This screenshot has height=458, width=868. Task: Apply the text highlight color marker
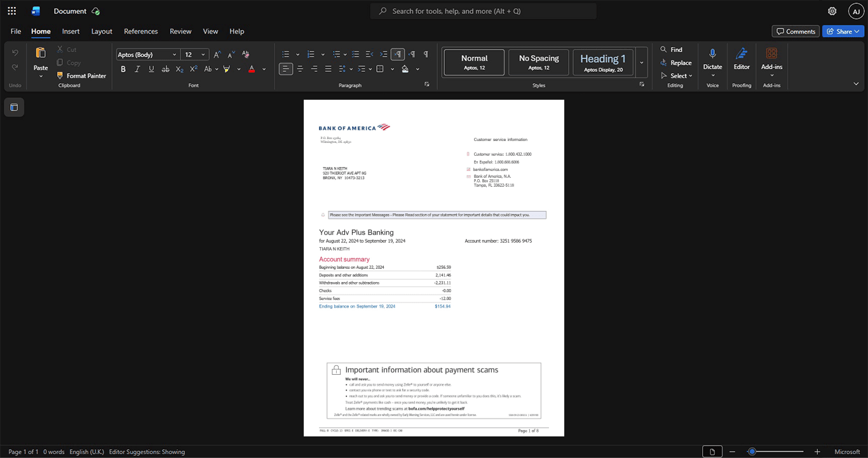[227, 69]
